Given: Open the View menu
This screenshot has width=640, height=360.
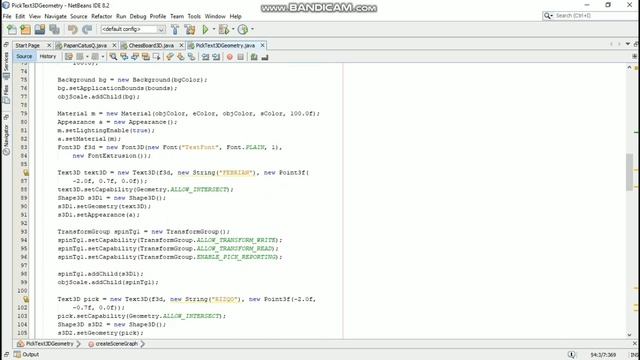Looking at the screenshot, I should pyautogui.click(x=35, y=16).
